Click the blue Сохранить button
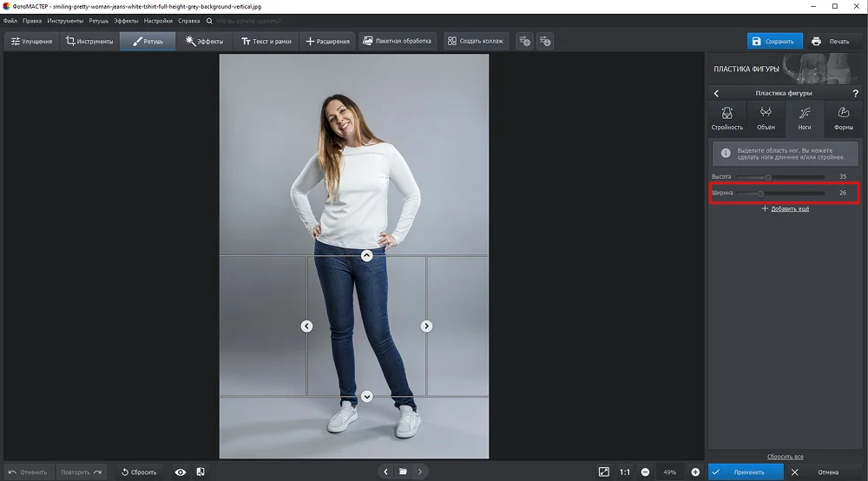Screen dimensions: 868x481 point(774,41)
